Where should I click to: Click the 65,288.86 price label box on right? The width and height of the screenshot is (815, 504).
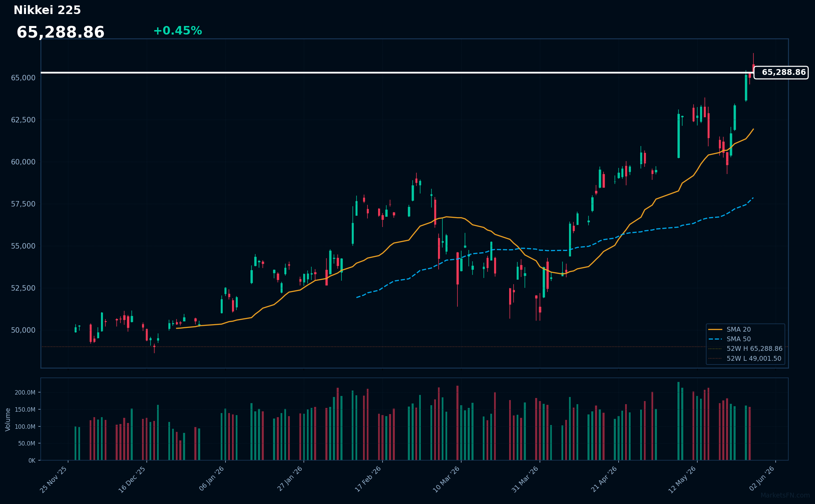tap(781, 72)
